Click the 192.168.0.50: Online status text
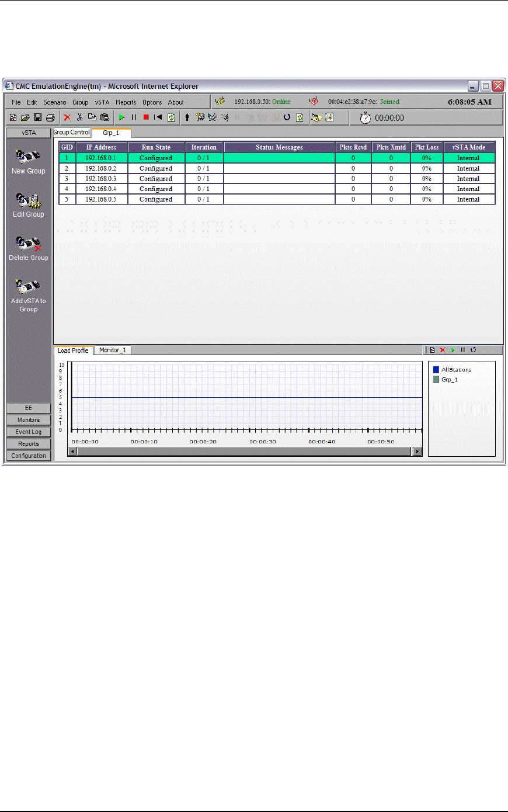Screen dimensions: 508x812 coord(262,102)
